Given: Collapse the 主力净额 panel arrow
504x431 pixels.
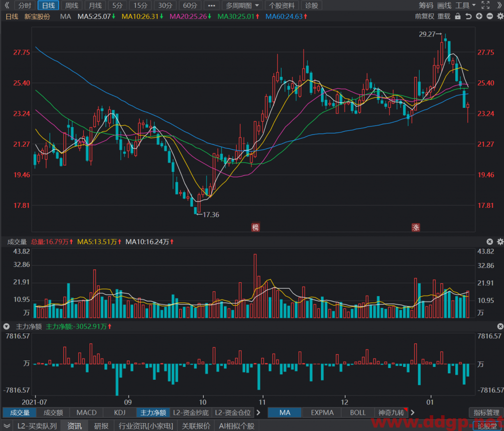Looking at the screenshot, I should [x=6, y=327].
